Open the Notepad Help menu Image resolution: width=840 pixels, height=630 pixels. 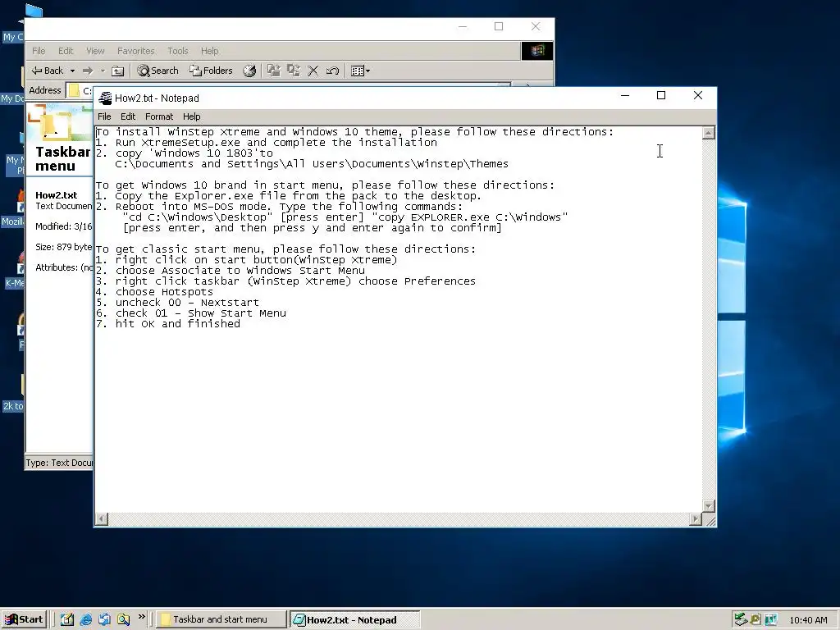pos(191,116)
